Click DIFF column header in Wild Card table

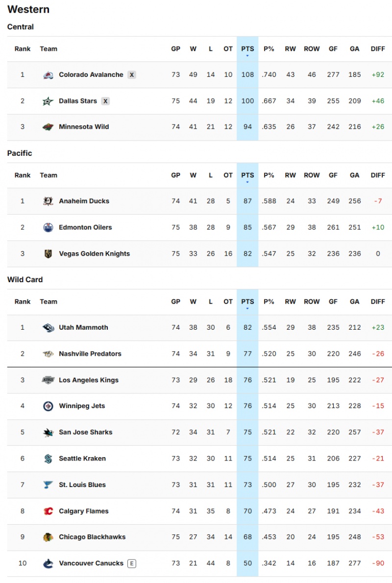coord(378,302)
